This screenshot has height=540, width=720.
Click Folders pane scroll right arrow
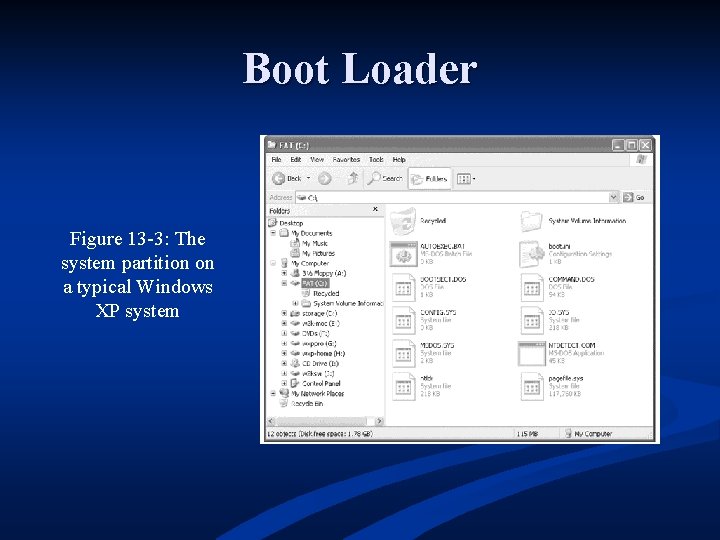coord(379,421)
